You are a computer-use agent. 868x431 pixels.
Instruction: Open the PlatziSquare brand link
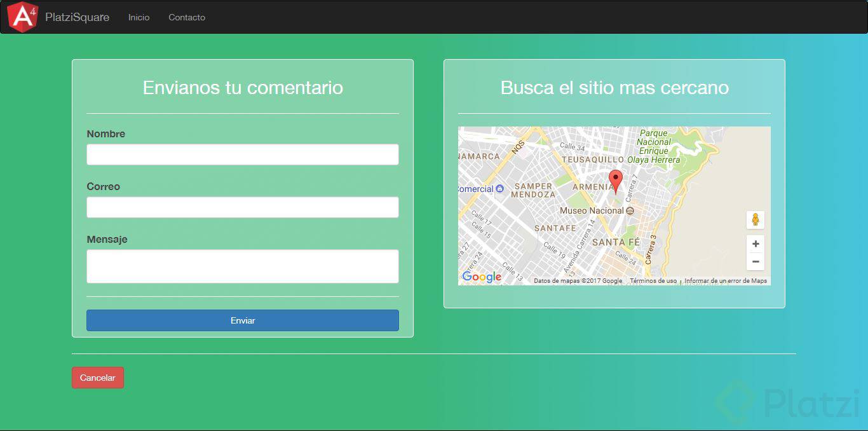coord(77,17)
